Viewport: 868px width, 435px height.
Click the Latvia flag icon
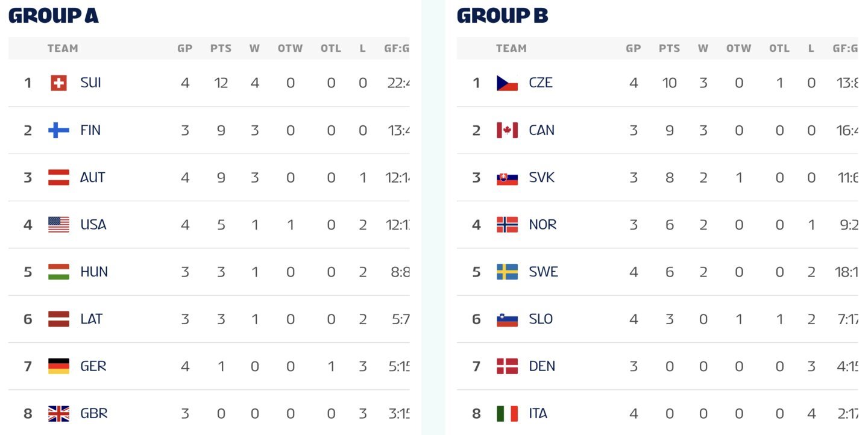(58, 319)
